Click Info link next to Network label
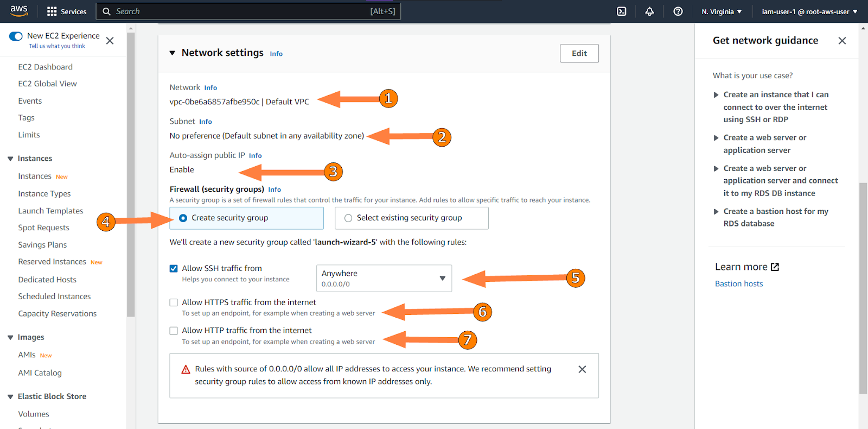 pyautogui.click(x=210, y=88)
